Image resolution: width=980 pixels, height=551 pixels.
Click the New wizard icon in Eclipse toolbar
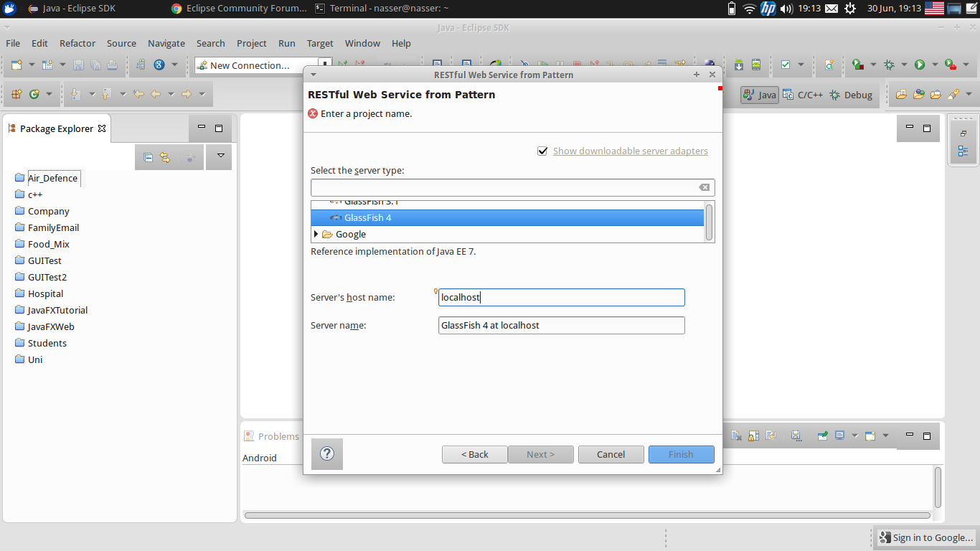tap(16, 65)
